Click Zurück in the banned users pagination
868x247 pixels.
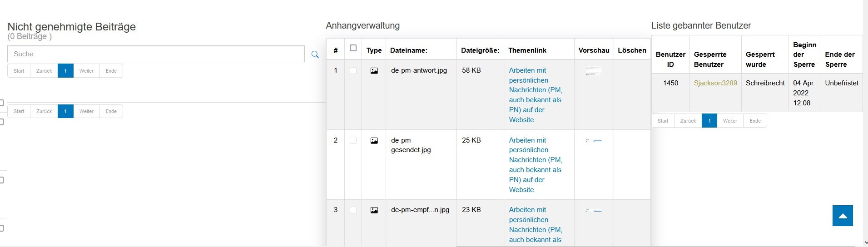[688, 121]
